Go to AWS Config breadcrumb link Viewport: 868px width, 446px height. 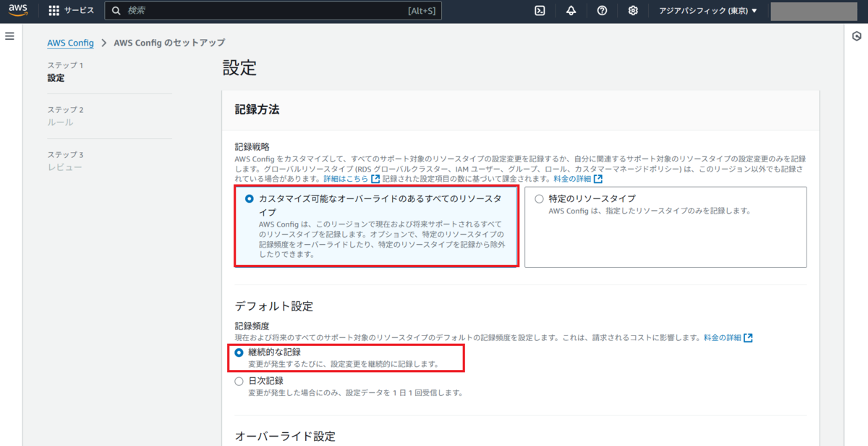coord(71,43)
